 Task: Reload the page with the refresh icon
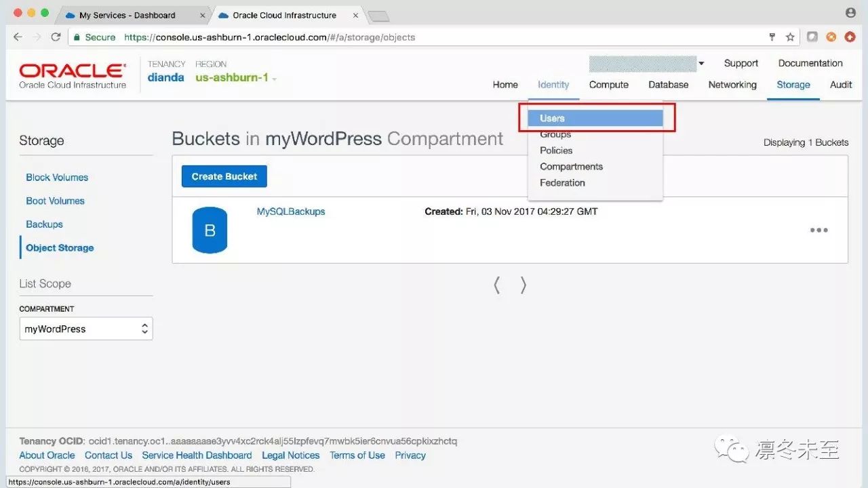(56, 37)
